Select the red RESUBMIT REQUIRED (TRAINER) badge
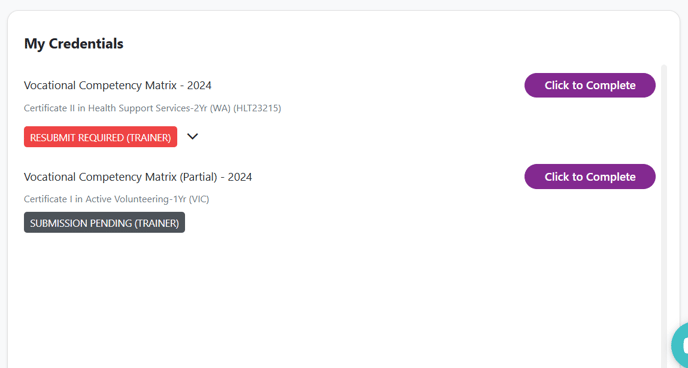Screen dimensions: 688x368 click(x=100, y=137)
